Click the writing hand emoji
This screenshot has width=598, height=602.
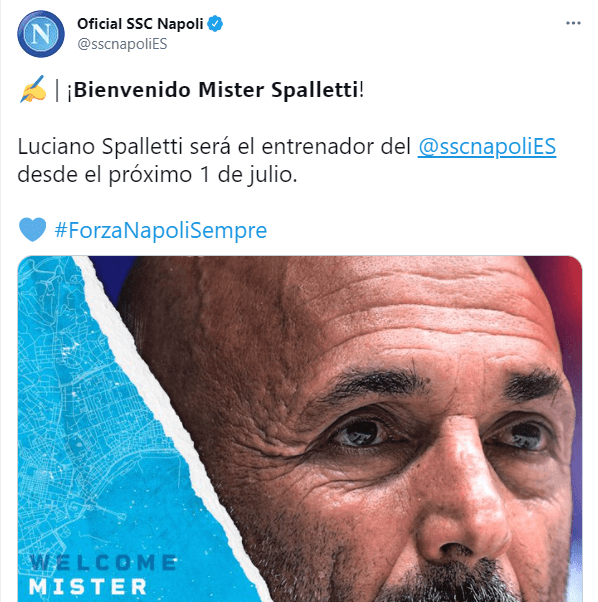coord(33,89)
